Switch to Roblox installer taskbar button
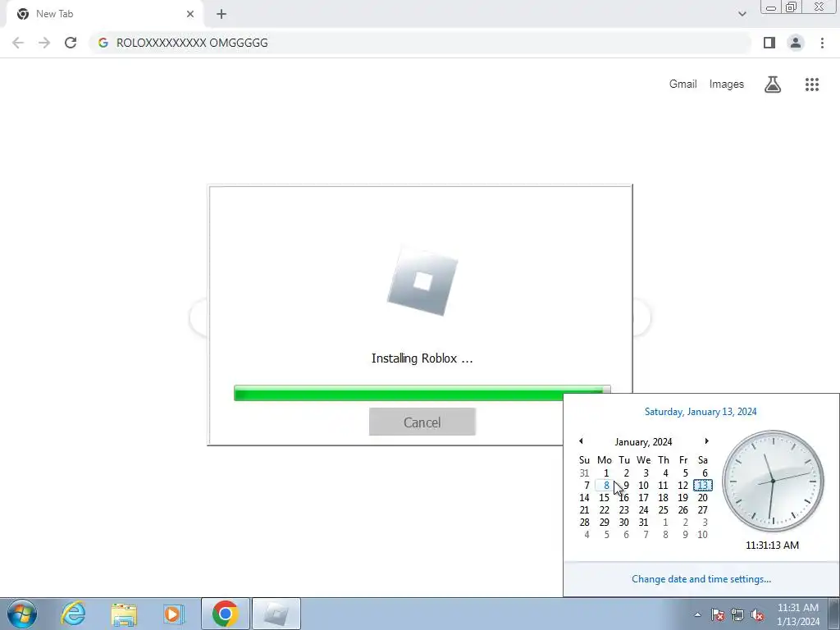 (x=276, y=614)
